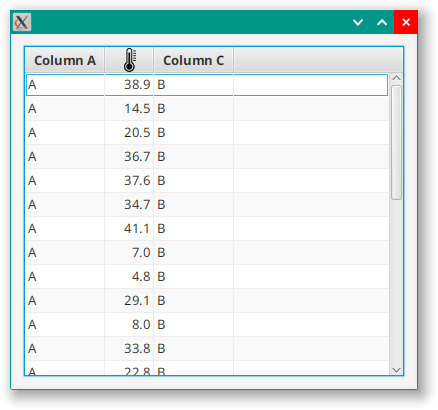
Task: Click the scroll up arrow of the table
Action: (x=396, y=78)
